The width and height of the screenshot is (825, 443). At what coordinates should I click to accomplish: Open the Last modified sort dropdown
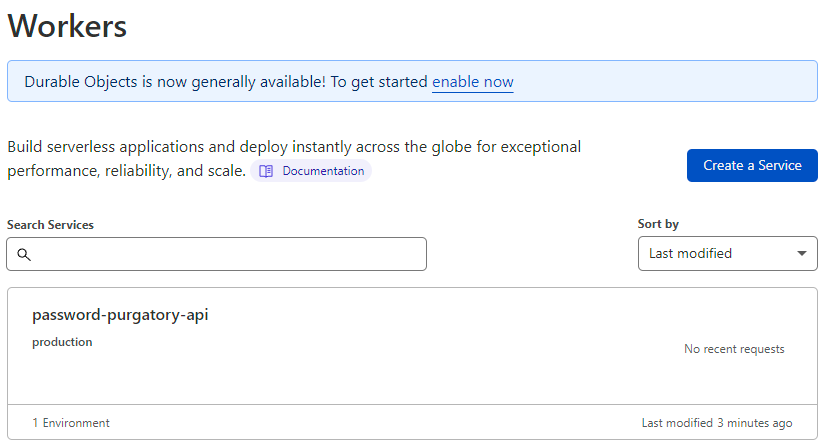pyautogui.click(x=728, y=254)
